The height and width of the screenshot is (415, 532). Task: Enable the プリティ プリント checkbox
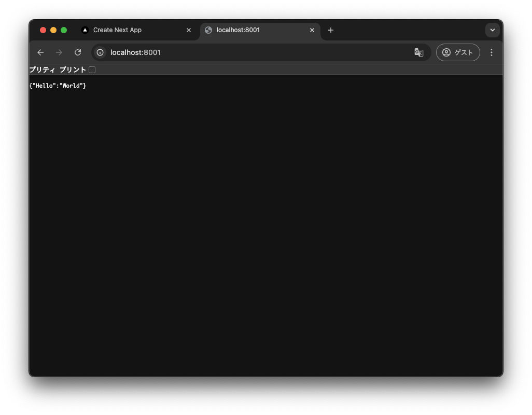point(92,70)
